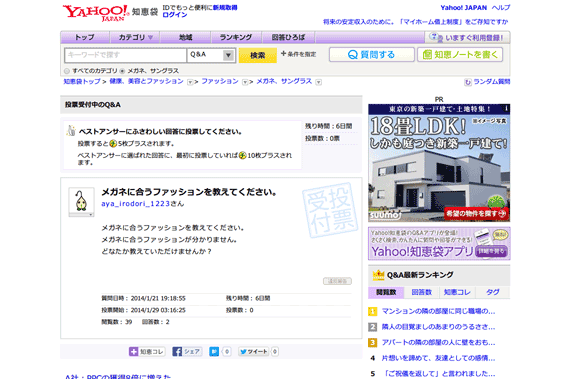The image size is (570, 379).
Task: Click the マイホーム借上制度 ad text link
Action: (x=416, y=22)
